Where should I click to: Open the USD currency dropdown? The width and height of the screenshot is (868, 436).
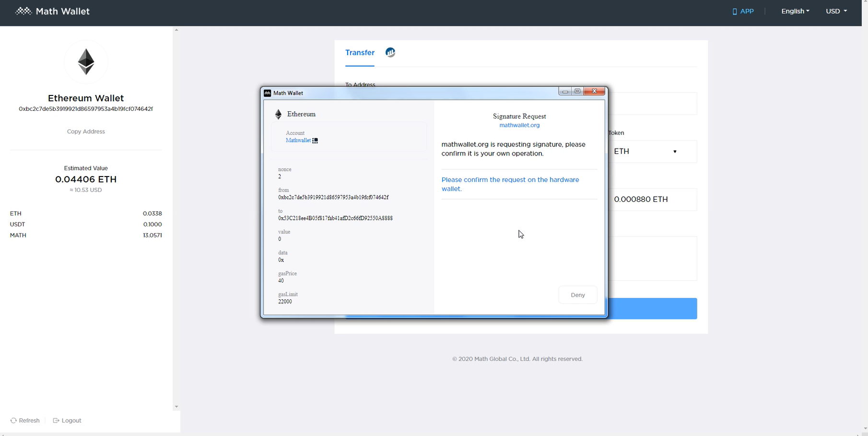click(836, 11)
